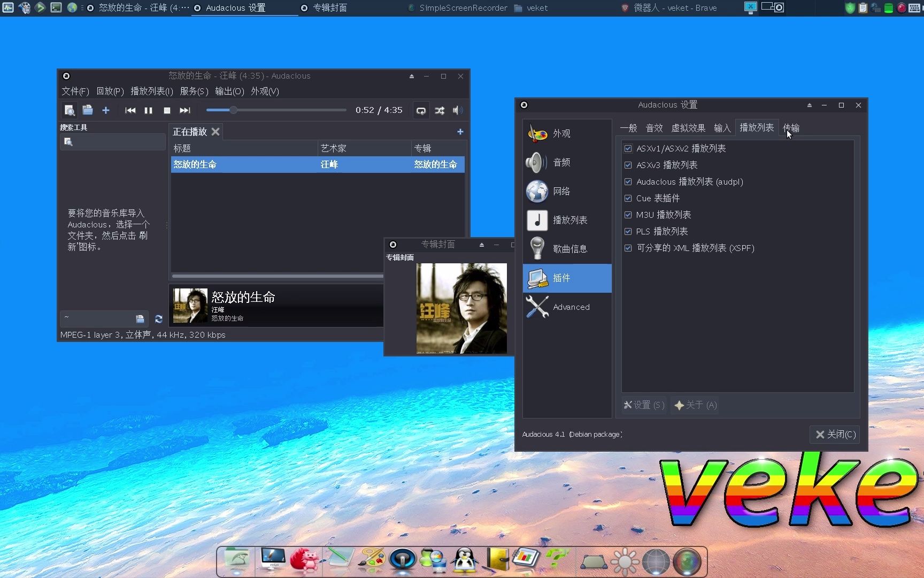Image resolution: width=924 pixels, height=578 pixels.
Task: Sort by the 专辑 column header
Action: pos(438,148)
